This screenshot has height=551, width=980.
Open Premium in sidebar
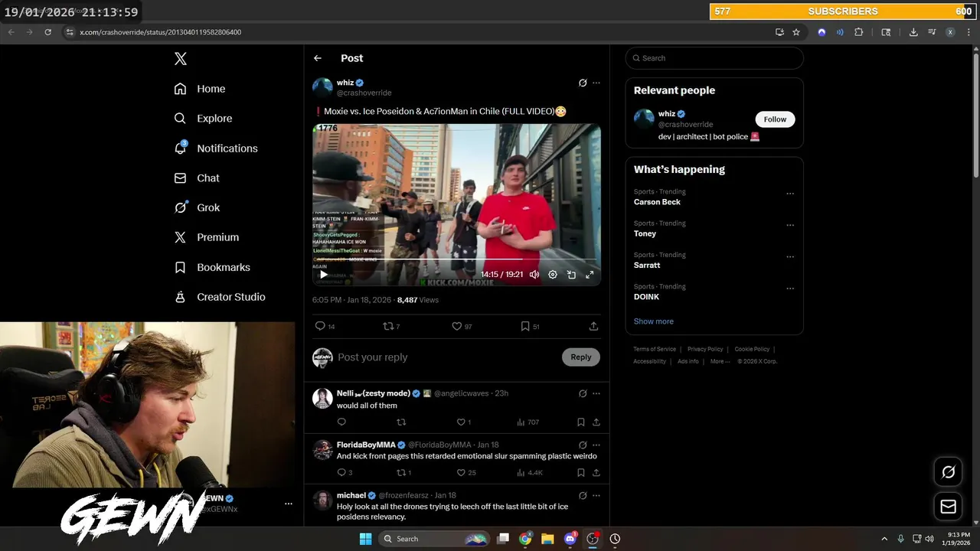[x=207, y=237]
